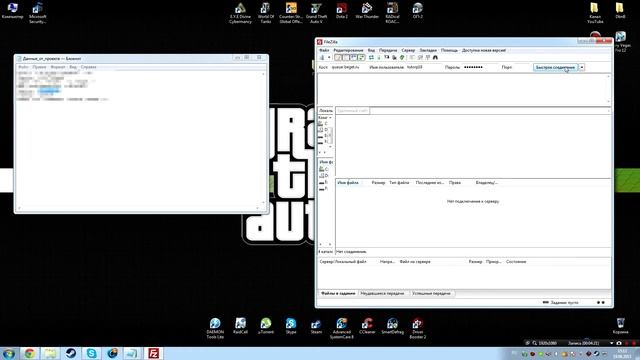Open the Правка menu in Notepad window
This screenshot has height=360, width=640.
coord(39,67)
